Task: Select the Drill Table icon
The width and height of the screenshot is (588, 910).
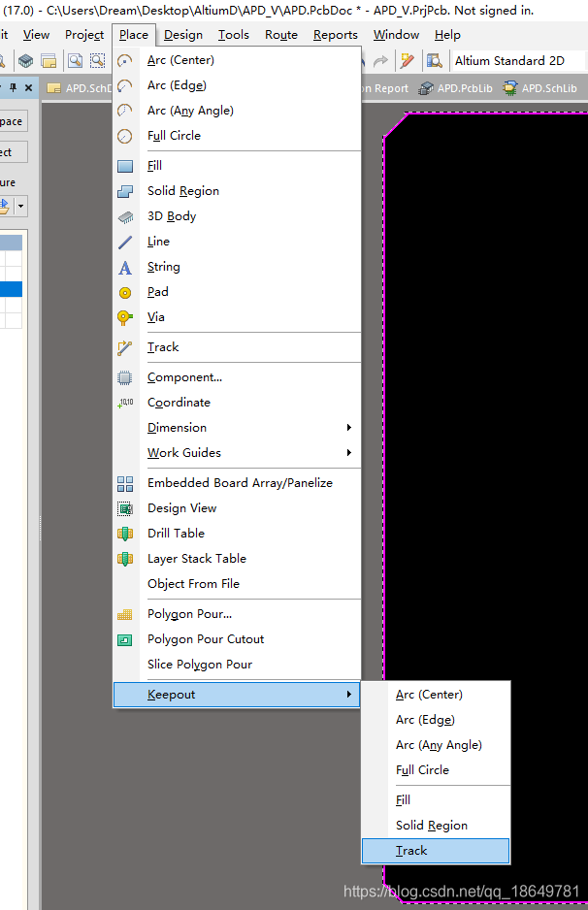Action: 125,534
